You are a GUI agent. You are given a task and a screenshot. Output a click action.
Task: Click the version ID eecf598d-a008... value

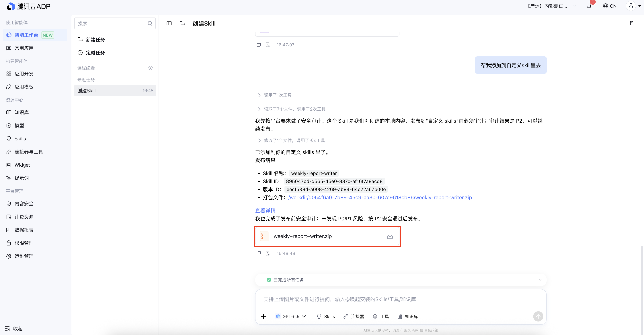tap(336, 189)
